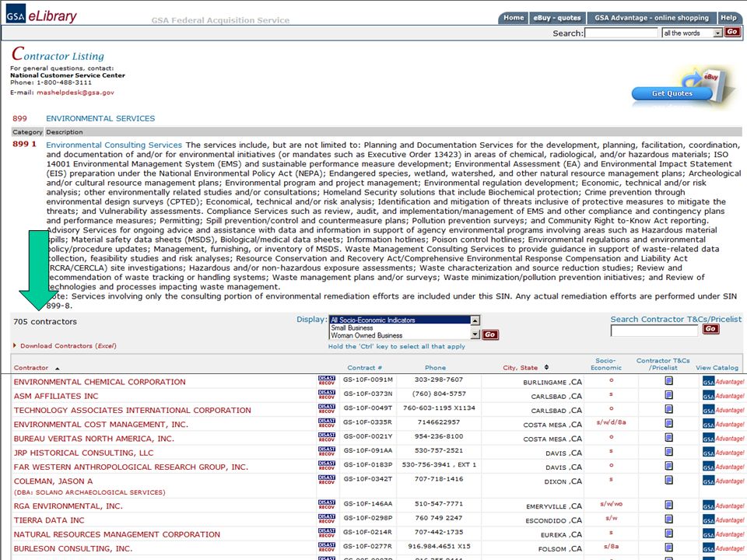Select Small Business in Display list

(x=399, y=327)
